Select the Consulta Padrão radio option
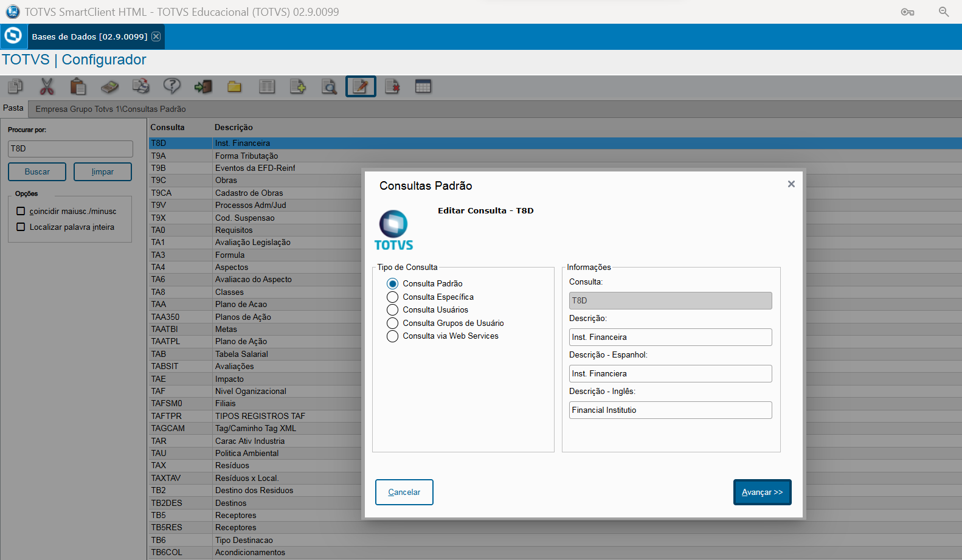Screen dimensions: 962x560 [x=393, y=284]
